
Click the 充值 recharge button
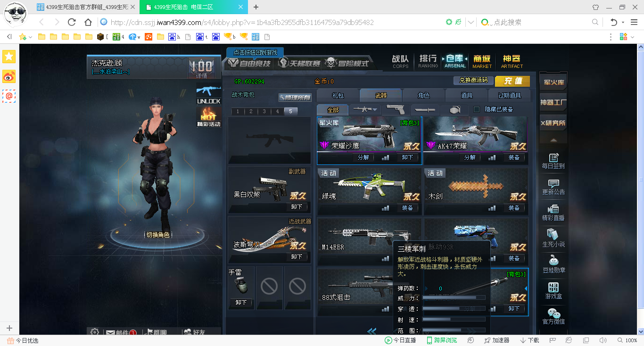point(512,81)
